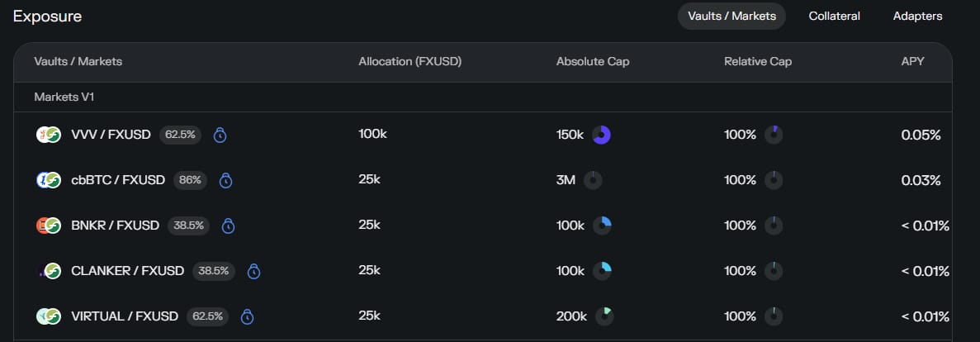Open the CLANKER / FXUSD market row
Image resolution: width=980 pixels, height=342 pixels.
click(129, 271)
